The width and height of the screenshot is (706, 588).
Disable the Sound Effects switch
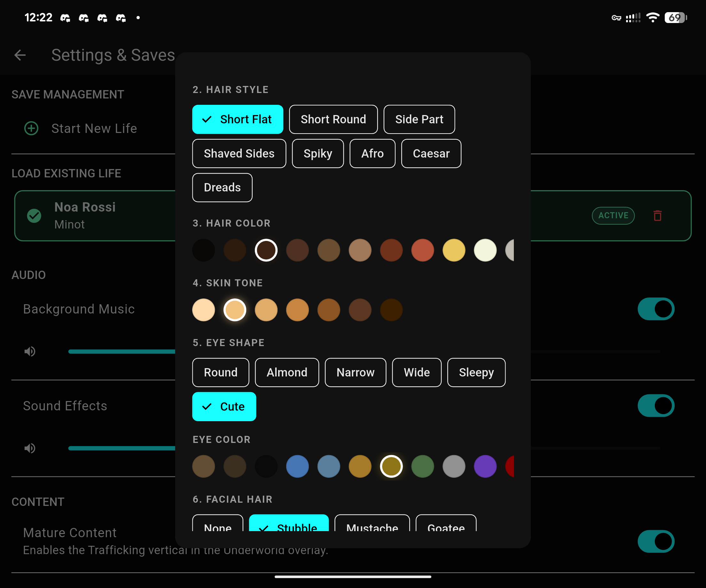[656, 406]
